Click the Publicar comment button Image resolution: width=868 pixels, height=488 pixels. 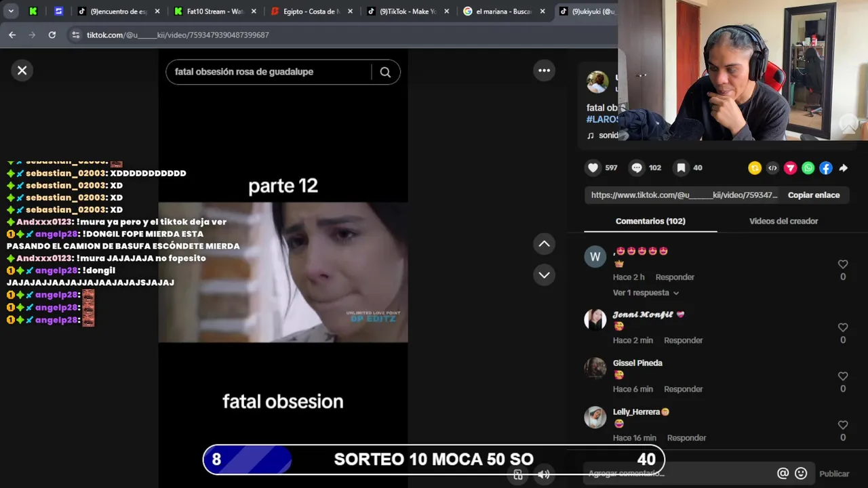click(x=834, y=474)
